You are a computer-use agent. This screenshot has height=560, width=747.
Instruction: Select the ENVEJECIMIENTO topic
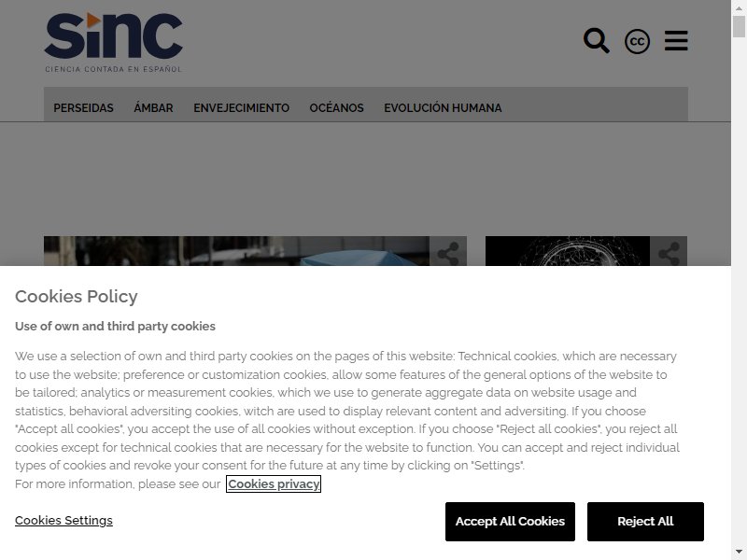(242, 108)
